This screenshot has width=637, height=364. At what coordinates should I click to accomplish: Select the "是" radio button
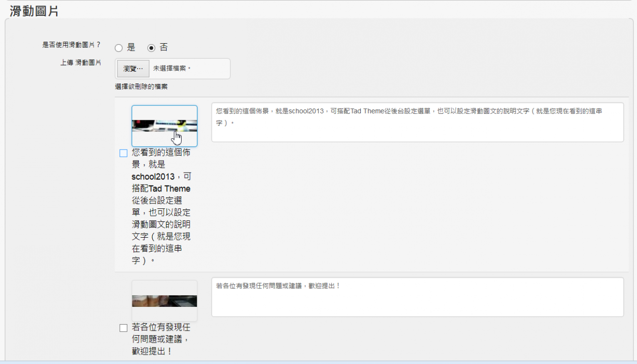click(118, 48)
